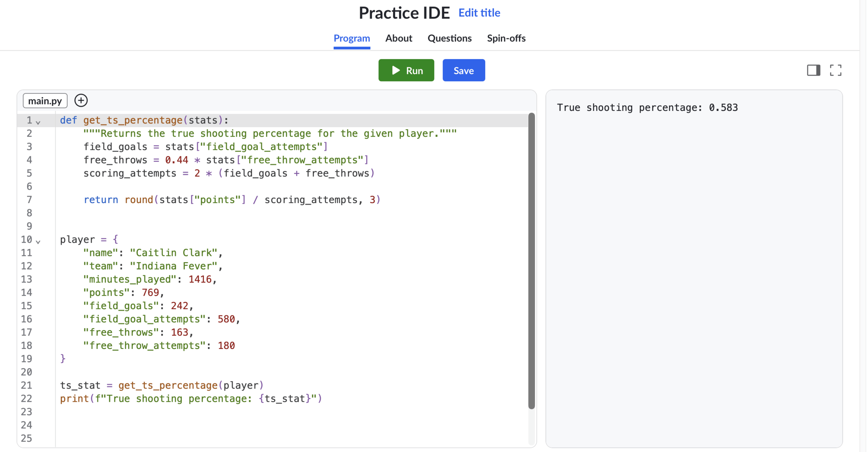Place cursor on the return round line
Viewport: 868px width, 452px height.
pyautogui.click(x=233, y=200)
